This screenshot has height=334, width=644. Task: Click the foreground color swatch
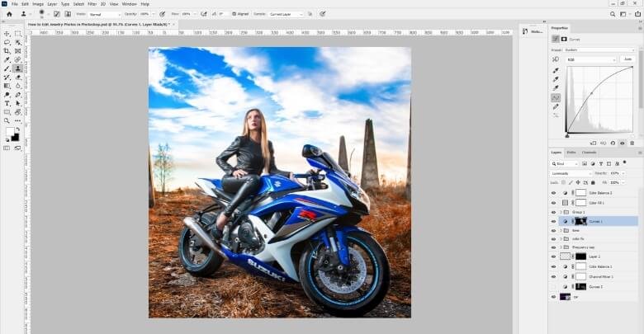pos(9,131)
